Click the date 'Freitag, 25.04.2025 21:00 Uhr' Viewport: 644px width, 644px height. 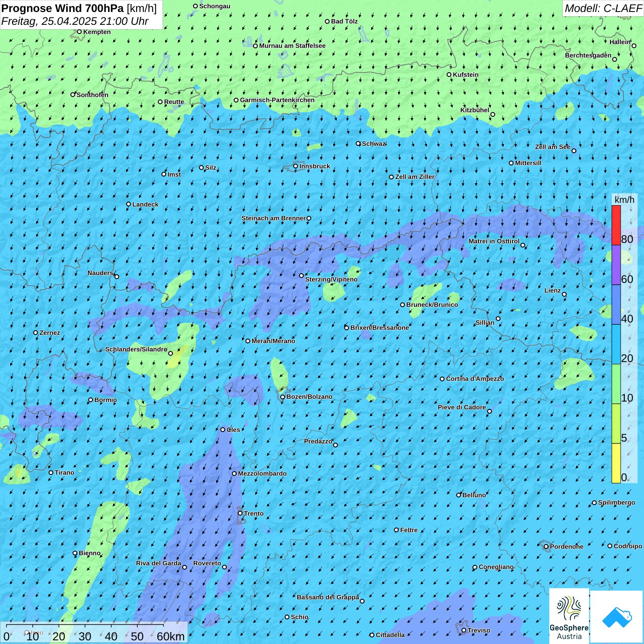click(75, 21)
